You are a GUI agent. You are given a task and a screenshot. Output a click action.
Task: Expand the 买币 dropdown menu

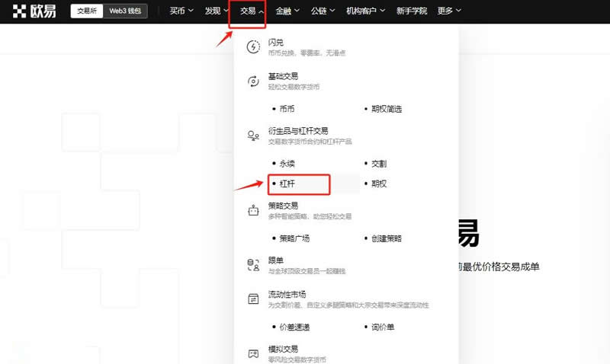(181, 11)
